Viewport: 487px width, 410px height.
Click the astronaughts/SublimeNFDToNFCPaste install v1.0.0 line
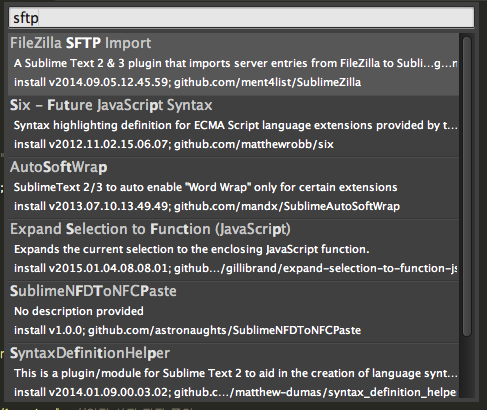click(x=187, y=330)
